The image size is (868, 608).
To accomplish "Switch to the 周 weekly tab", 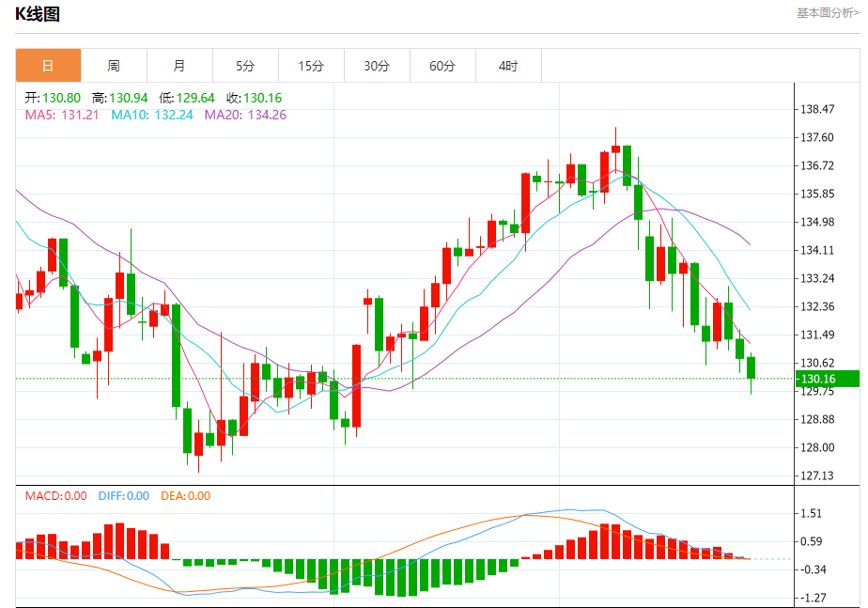I will pos(114,66).
